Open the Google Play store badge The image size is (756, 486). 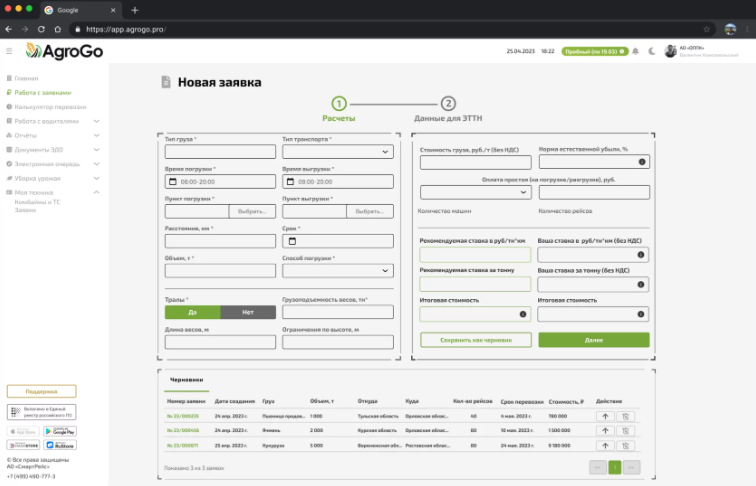[60, 432]
